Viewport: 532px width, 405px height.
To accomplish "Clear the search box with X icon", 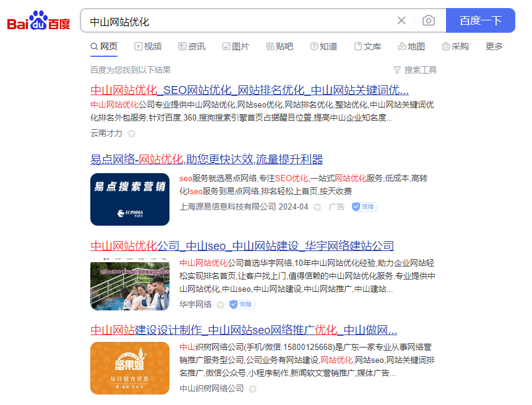I will coord(401,20).
